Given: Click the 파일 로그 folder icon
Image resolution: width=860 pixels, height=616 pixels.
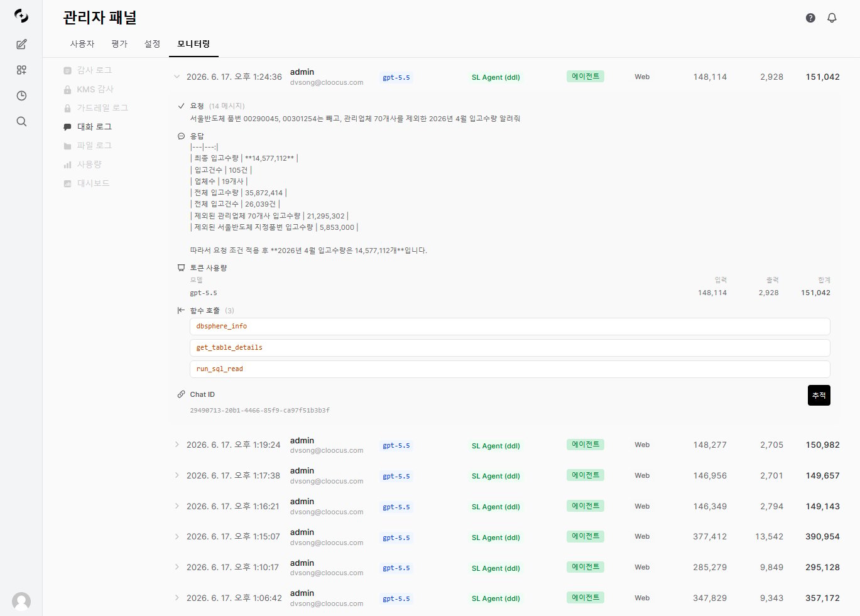Looking at the screenshot, I should (x=67, y=146).
